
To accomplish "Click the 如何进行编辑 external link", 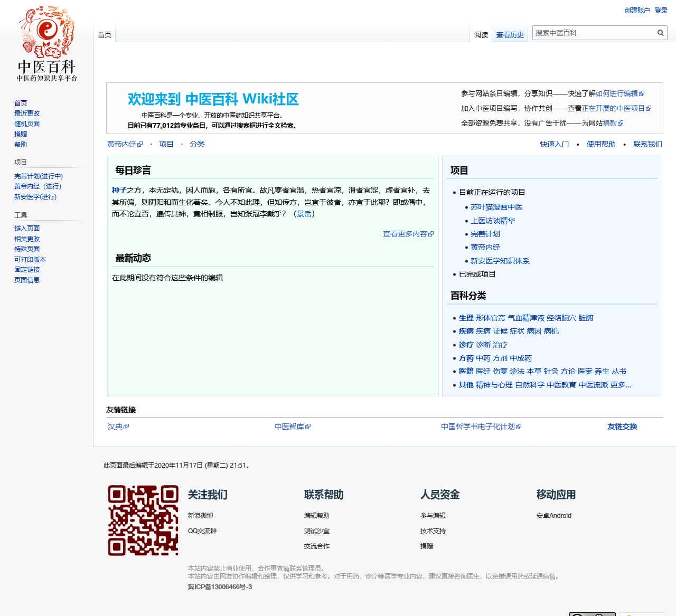I will tap(619, 93).
